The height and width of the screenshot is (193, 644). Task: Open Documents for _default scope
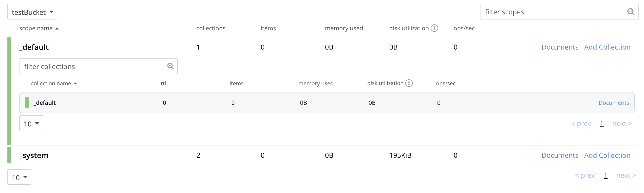[x=560, y=47]
